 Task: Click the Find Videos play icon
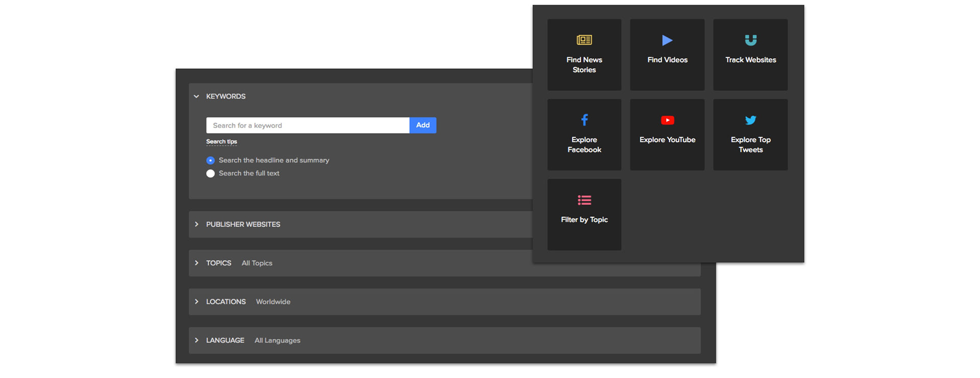[x=667, y=40]
